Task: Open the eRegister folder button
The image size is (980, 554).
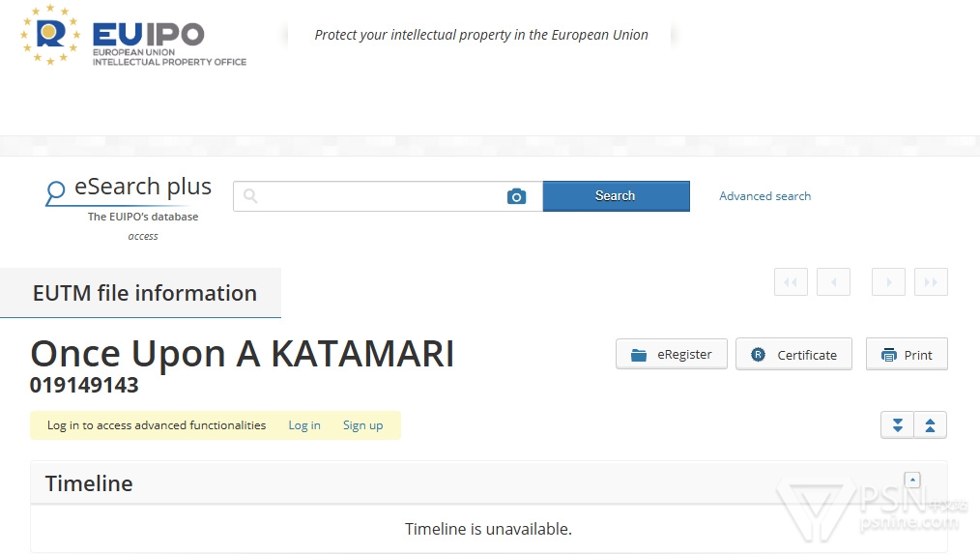Action: click(x=672, y=355)
